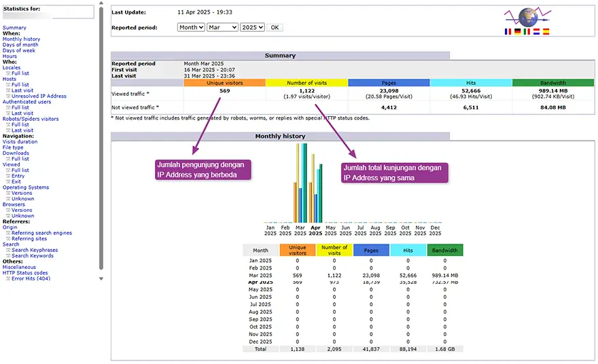Click the AWStats globe logo
The image size is (598, 364).
528,17
